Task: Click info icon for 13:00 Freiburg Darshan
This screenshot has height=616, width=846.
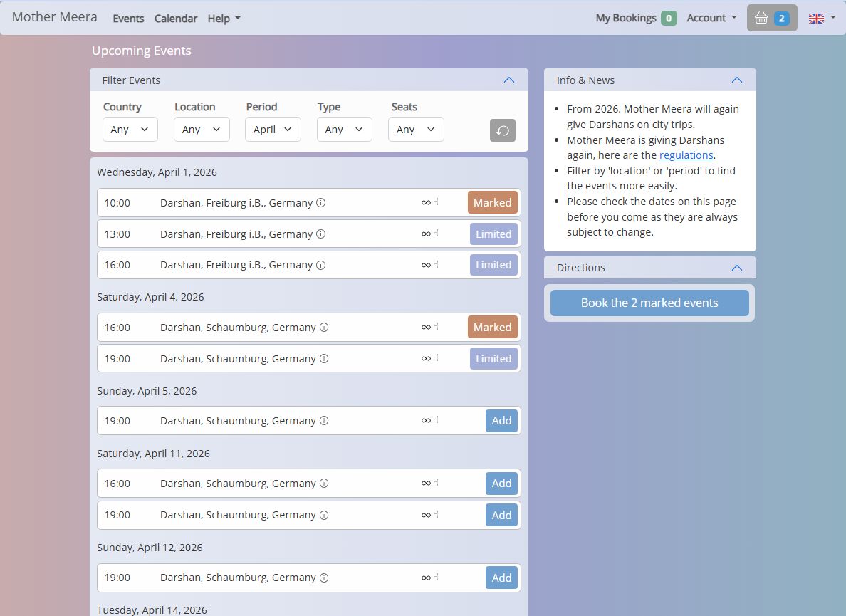Action: pos(320,234)
